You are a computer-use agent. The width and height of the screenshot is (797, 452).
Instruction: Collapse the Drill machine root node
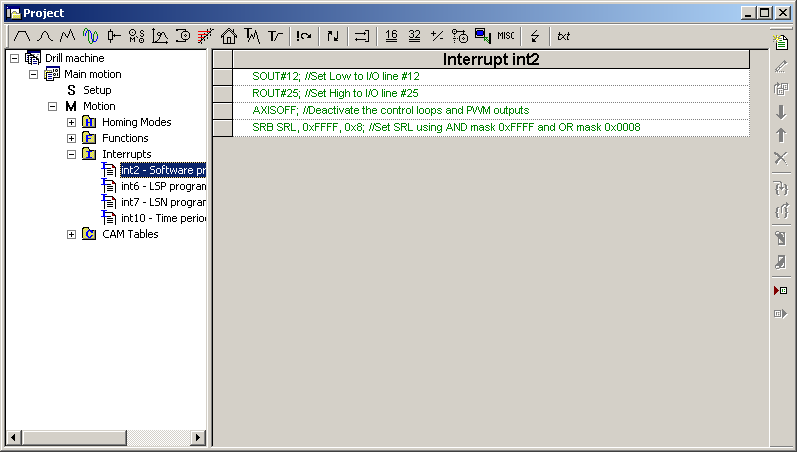point(14,58)
